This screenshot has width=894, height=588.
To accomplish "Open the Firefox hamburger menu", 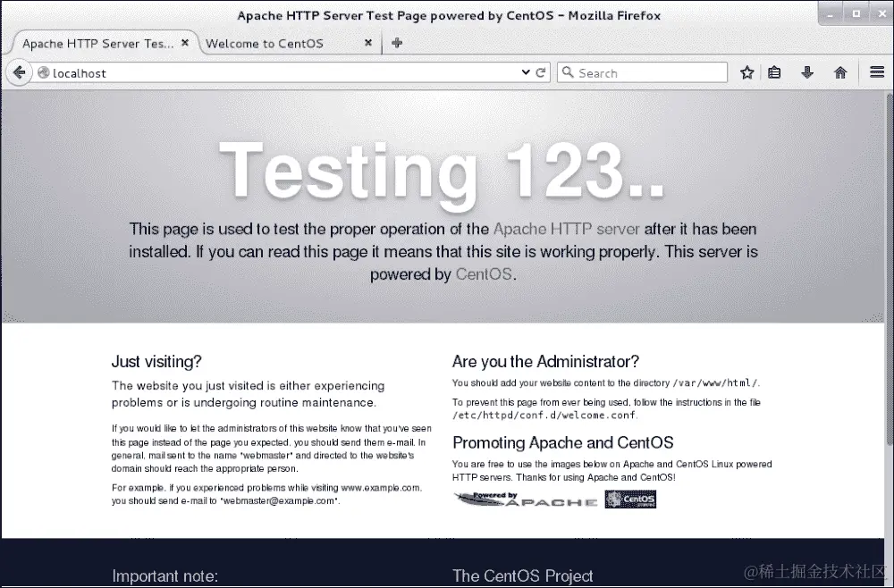I will (877, 72).
